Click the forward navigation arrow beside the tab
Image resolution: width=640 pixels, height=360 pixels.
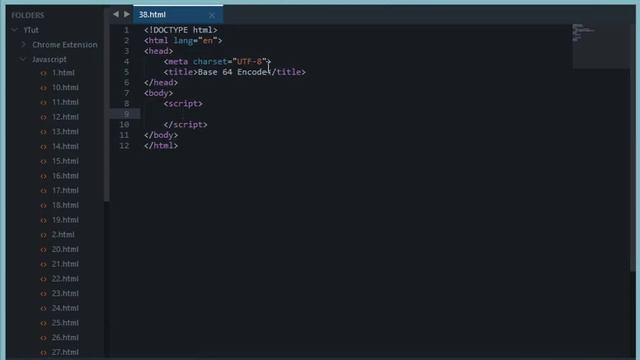(x=127, y=14)
